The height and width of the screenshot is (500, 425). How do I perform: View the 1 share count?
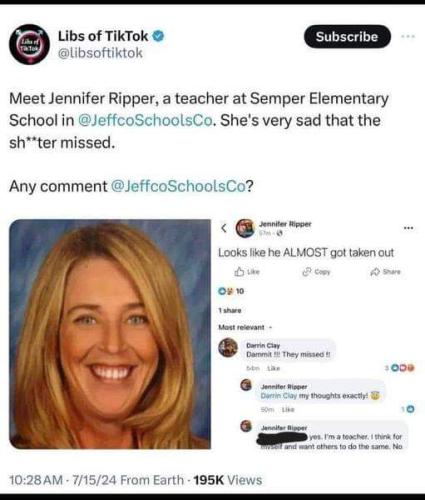coord(230,310)
